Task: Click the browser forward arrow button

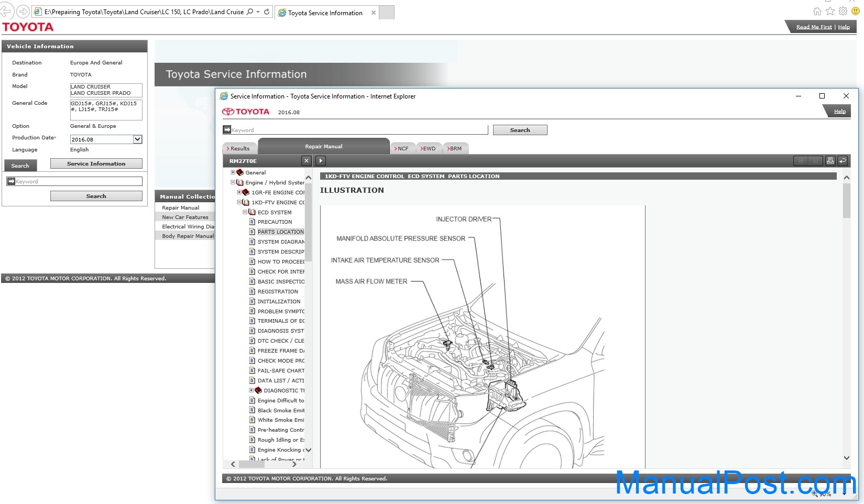Action: (x=23, y=12)
